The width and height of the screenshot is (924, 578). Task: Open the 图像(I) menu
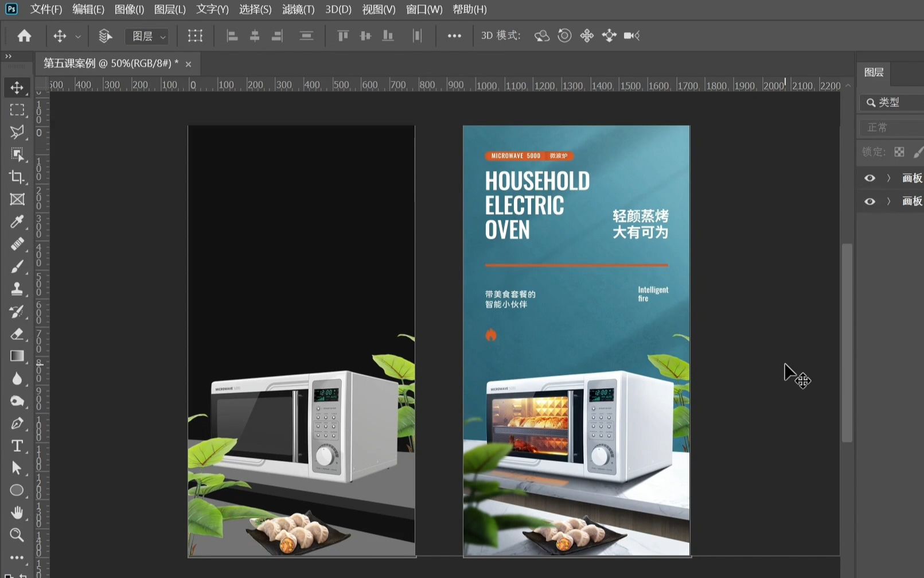(129, 9)
